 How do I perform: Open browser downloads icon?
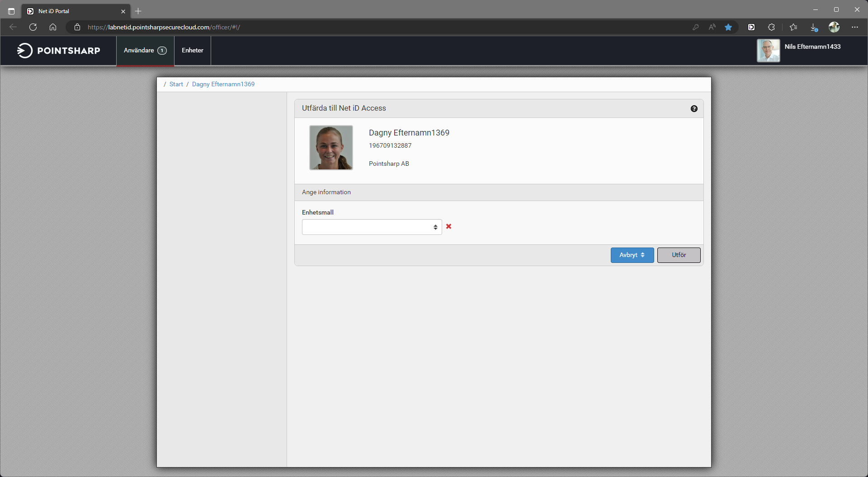coord(814,27)
